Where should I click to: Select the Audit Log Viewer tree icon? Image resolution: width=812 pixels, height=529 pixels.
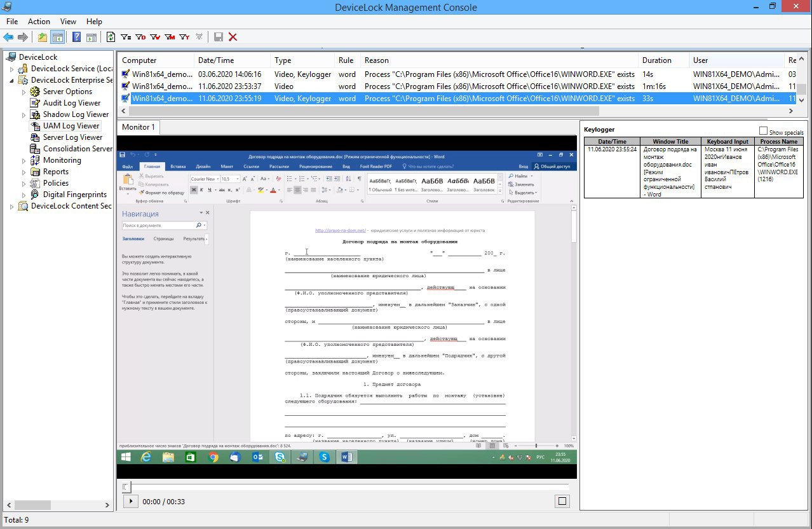[36, 103]
